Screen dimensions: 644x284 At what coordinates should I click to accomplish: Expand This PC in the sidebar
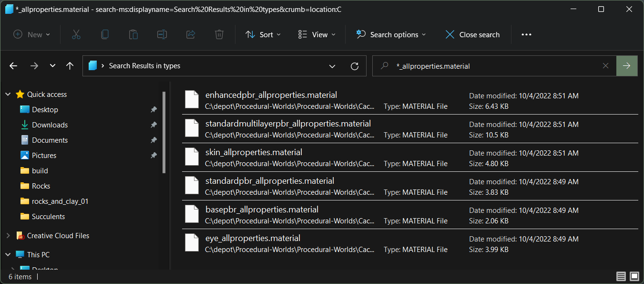tap(8, 254)
